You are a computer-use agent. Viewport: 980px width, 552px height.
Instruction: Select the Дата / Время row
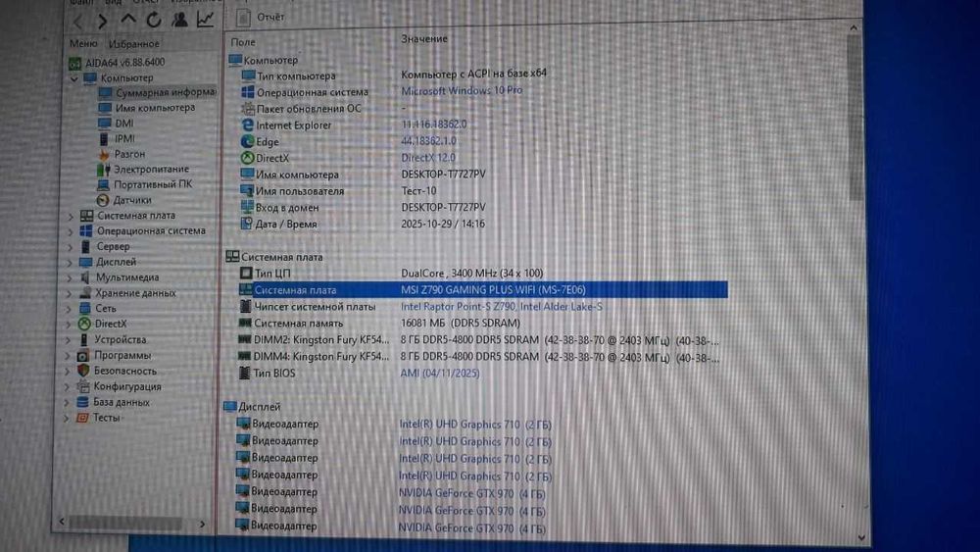(x=363, y=224)
